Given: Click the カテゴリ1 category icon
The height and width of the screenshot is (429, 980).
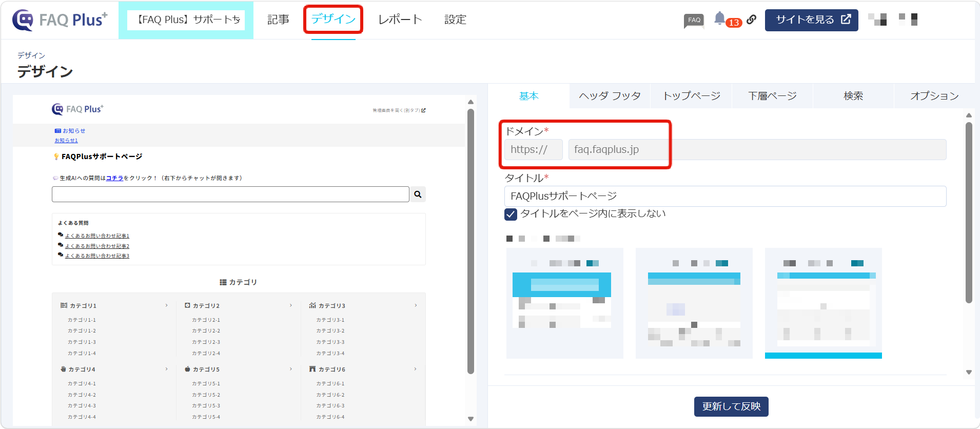Looking at the screenshot, I should click(x=64, y=305).
